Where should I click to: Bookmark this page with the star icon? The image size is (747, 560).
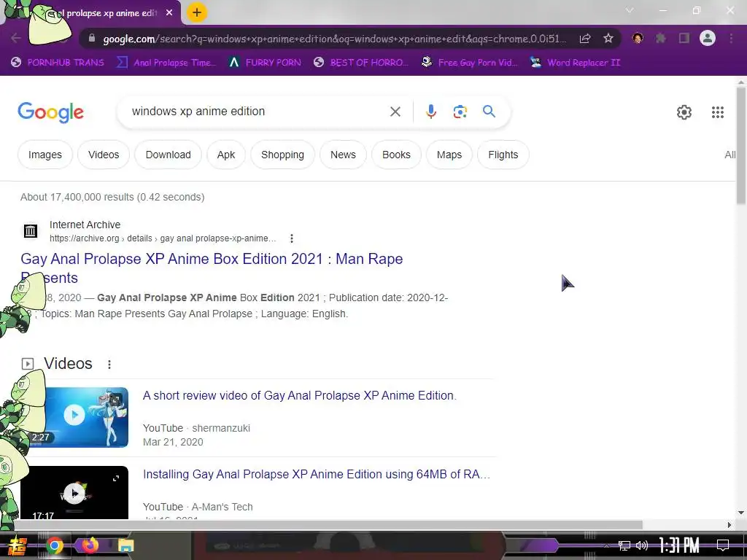pyautogui.click(x=608, y=39)
